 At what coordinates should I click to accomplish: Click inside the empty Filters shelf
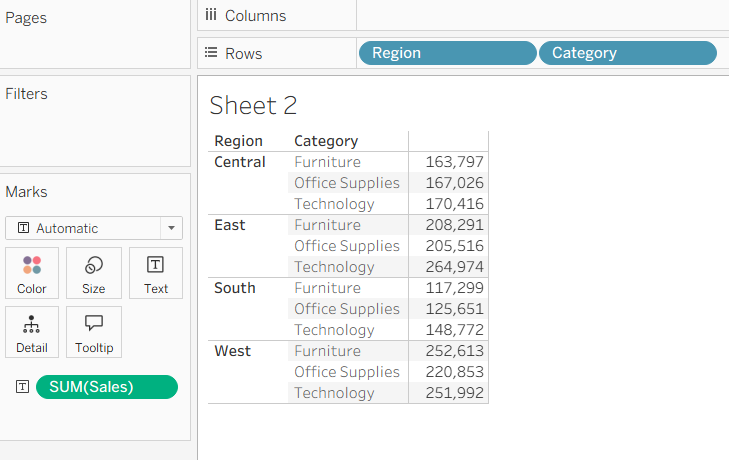click(x=95, y=130)
